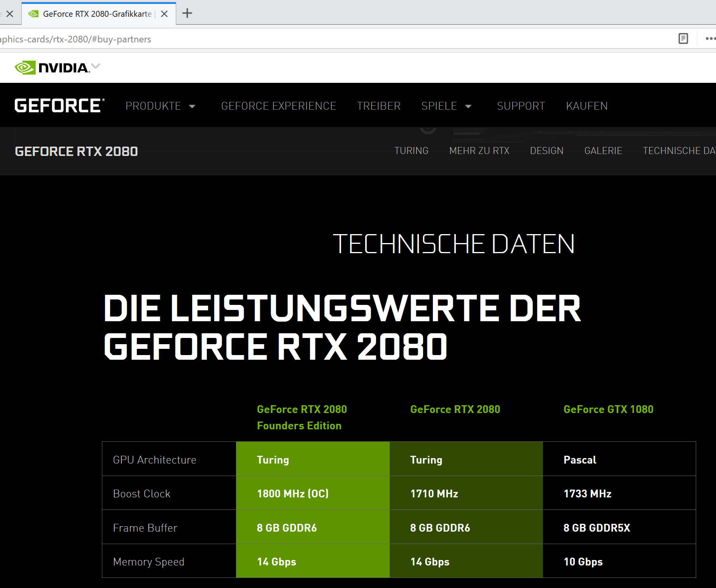
Task: Close the tab left of the GeForce tab
Action: click(x=10, y=14)
